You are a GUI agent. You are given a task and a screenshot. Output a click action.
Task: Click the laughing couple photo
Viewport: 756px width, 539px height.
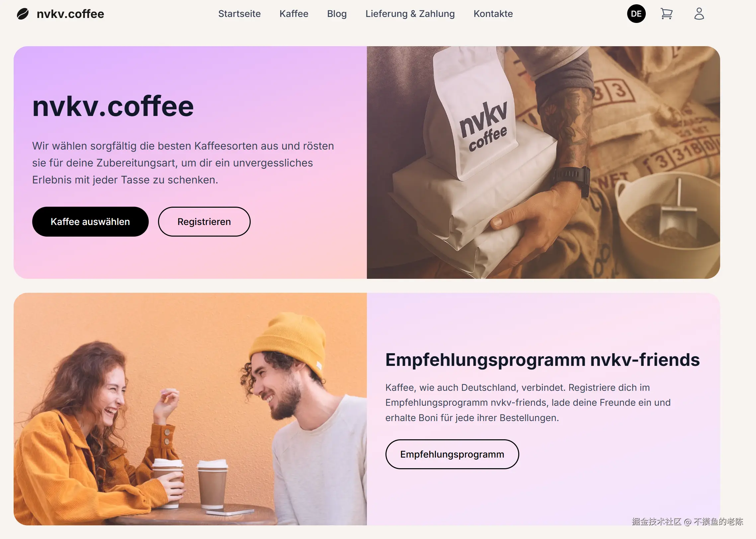click(x=190, y=409)
